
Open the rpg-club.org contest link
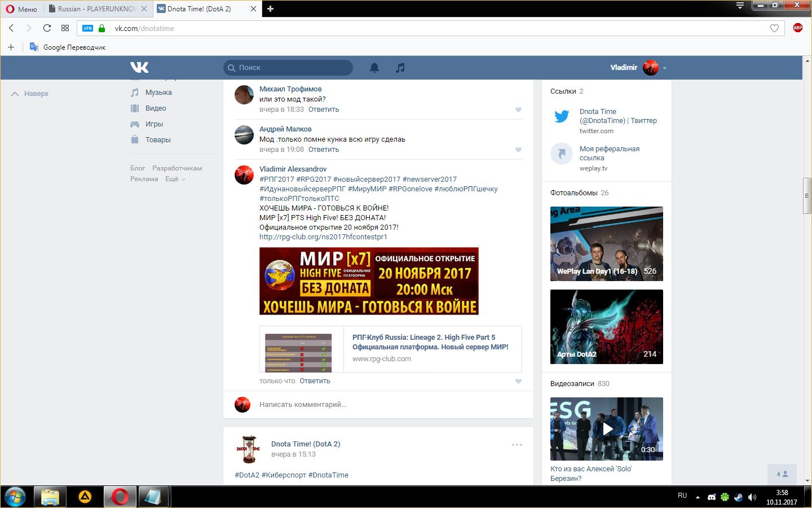(x=323, y=237)
